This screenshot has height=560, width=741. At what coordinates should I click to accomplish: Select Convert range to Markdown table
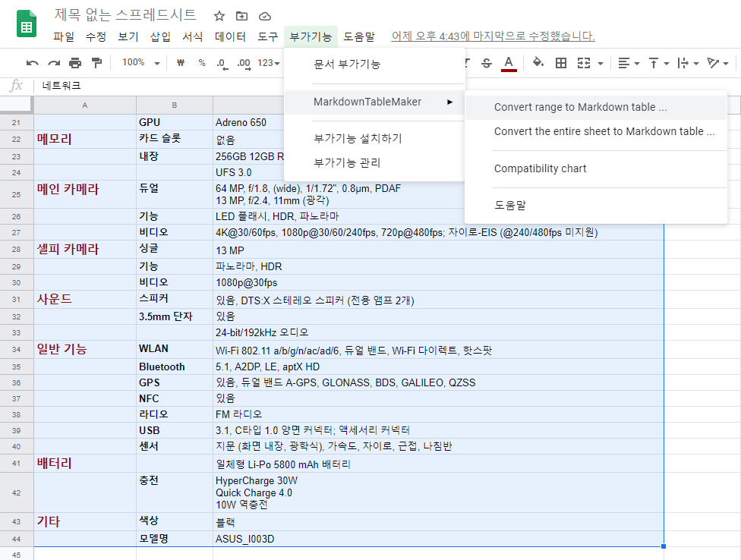[x=595, y=107]
